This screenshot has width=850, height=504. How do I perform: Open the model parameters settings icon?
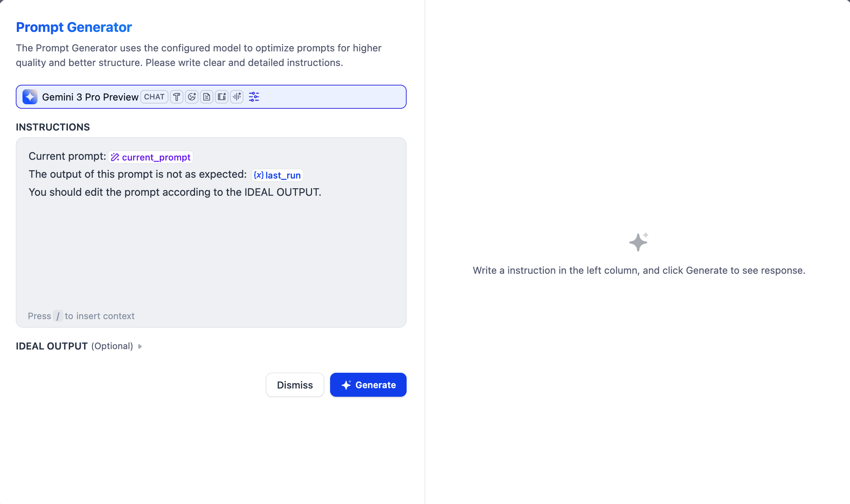click(x=254, y=97)
